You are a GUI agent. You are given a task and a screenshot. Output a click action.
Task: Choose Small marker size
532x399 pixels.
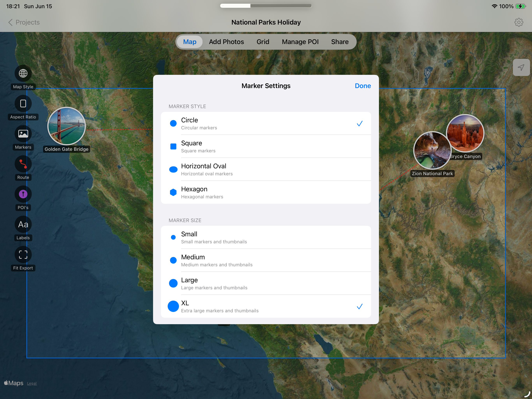tap(266, 237)
